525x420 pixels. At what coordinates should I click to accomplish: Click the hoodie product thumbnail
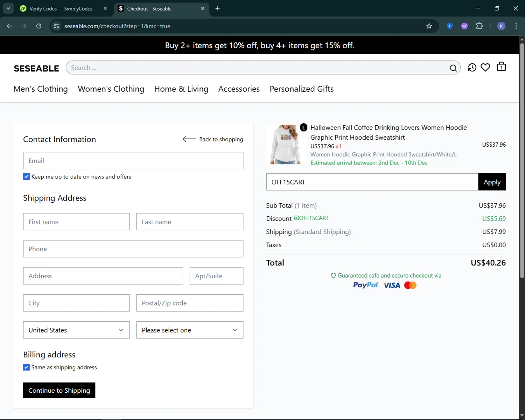(286, 145)
